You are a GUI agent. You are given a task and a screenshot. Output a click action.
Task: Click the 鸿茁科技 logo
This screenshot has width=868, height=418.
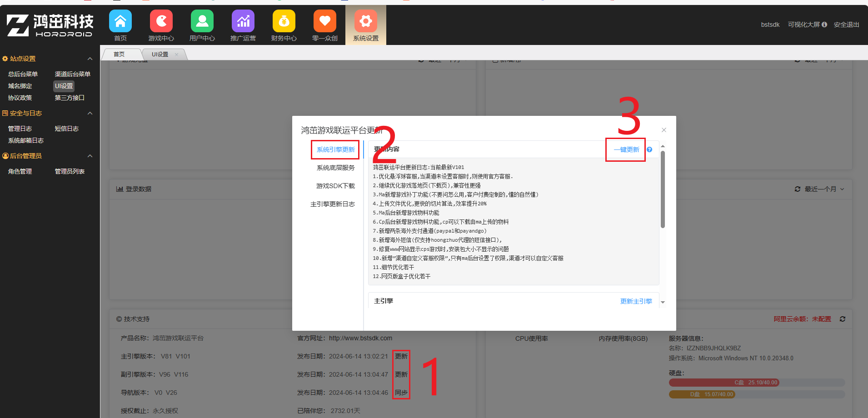[50, 25]
